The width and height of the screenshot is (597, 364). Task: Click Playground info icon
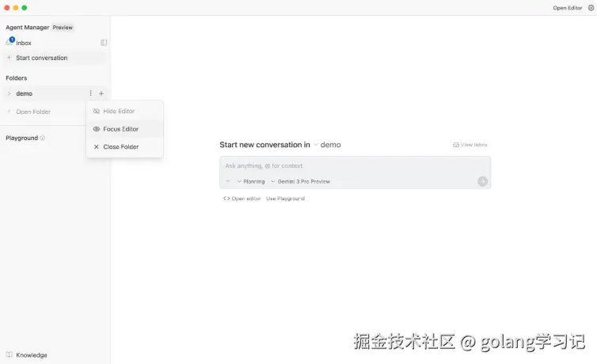point(42,138)
